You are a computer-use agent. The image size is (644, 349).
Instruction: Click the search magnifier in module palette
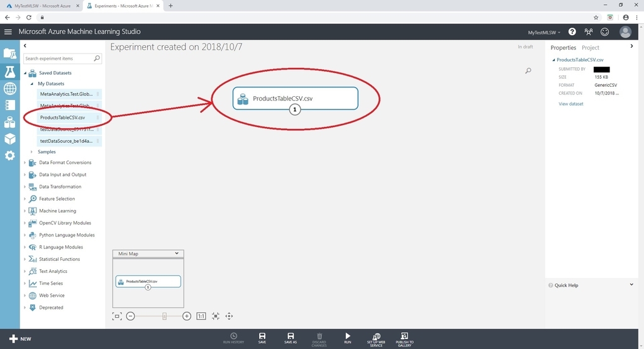click(97, 58)
